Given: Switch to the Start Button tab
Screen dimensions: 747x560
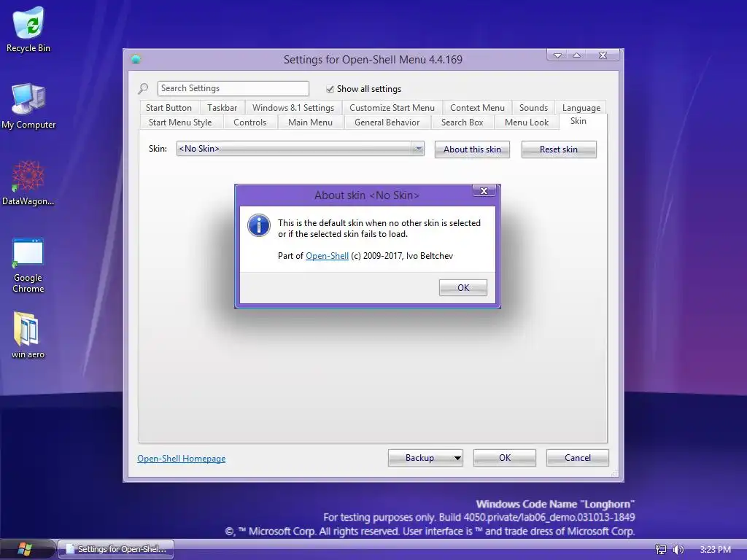Looking at the screenshot, I should pyautogui.click(x=169, y=108).
